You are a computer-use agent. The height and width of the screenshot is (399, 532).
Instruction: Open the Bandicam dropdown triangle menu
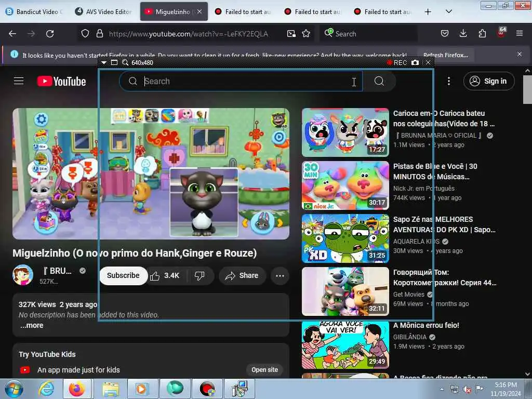coord(104,62)
